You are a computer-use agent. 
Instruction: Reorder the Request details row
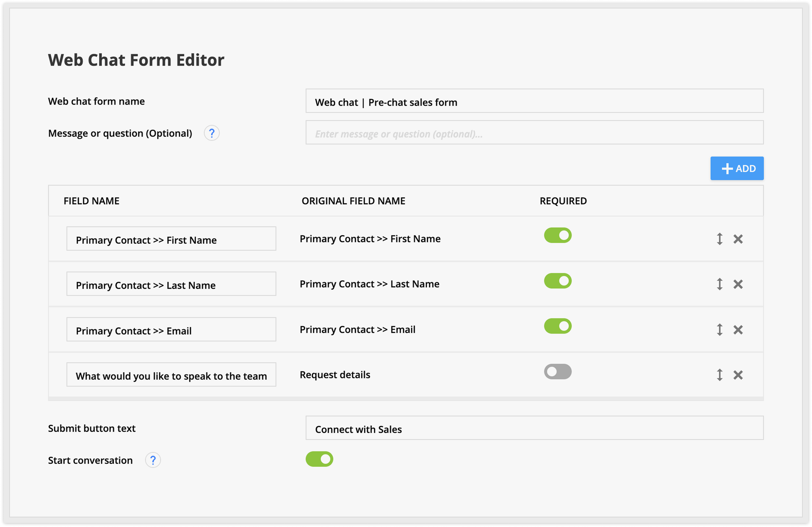[720, 375]
